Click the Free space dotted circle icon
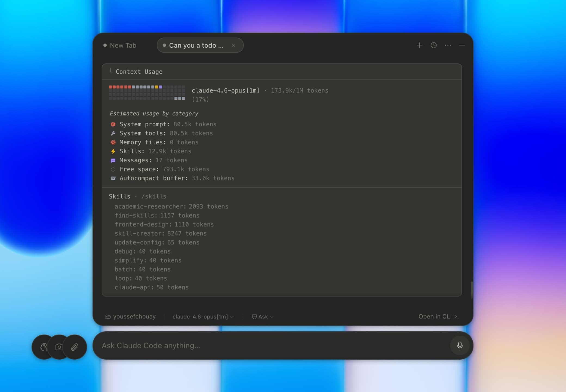Viewport: 566px width, 392px height. click(x=113, y=169)
